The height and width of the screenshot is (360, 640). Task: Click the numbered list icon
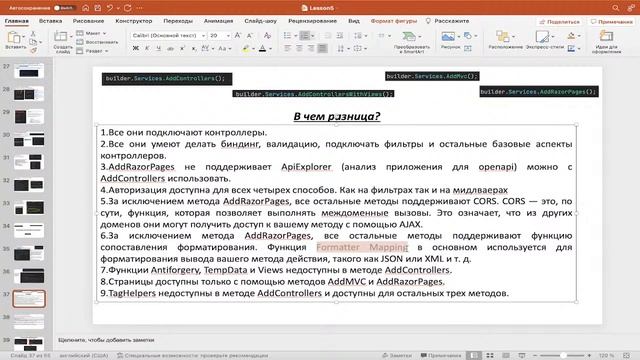click(x=304, y=36)
